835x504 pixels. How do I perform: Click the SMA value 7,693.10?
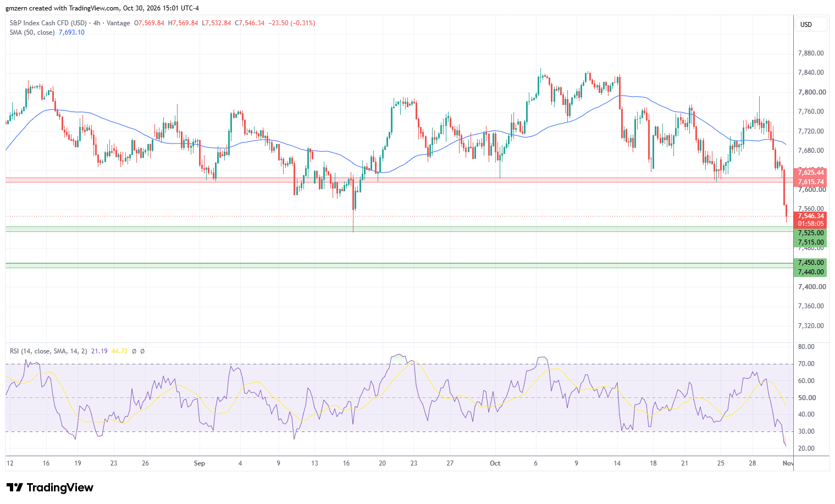click(x=71, y=32)
